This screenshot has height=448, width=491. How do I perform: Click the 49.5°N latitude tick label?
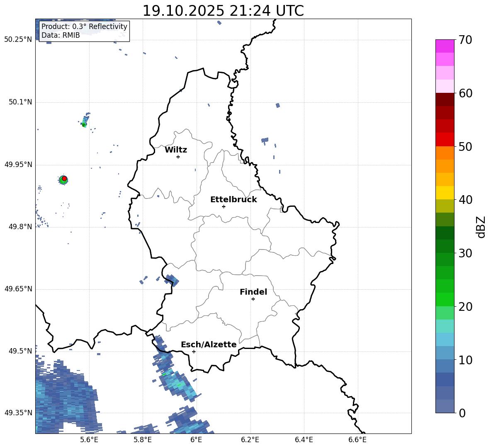click(x=20, y=351)
